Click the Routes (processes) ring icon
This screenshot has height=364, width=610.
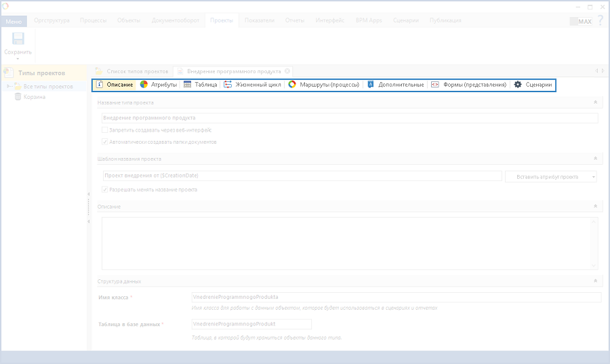pyautogui.click(x=292, y=85)
